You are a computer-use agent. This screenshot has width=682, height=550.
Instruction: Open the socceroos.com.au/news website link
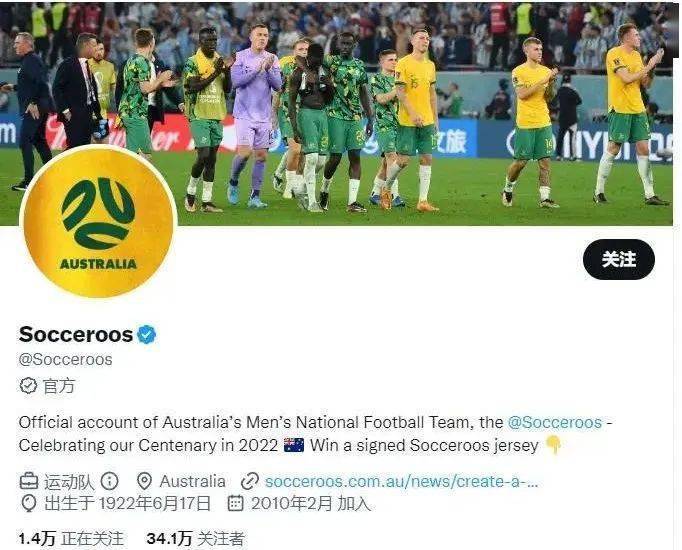pyautogui.click(x=401, y=481)
